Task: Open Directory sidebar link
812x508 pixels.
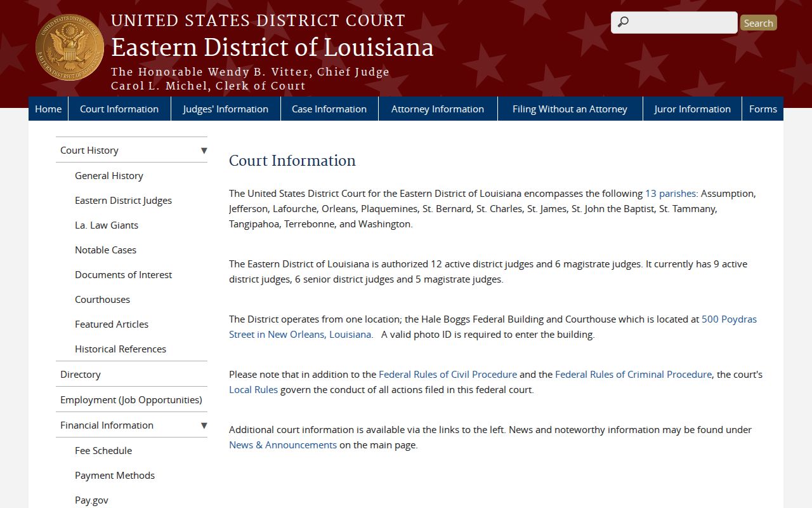Action: click(81, 375)
